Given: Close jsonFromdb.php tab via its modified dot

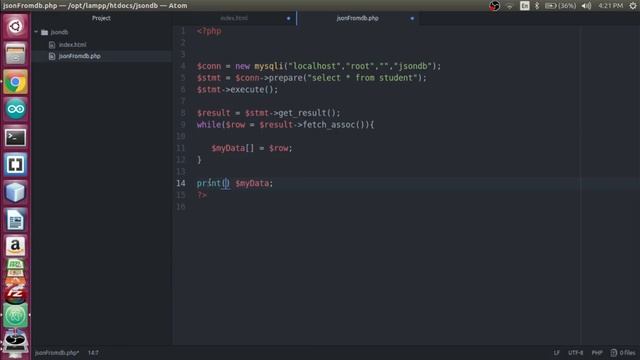Looking at the screenshot, I should (x=412, y=18).
